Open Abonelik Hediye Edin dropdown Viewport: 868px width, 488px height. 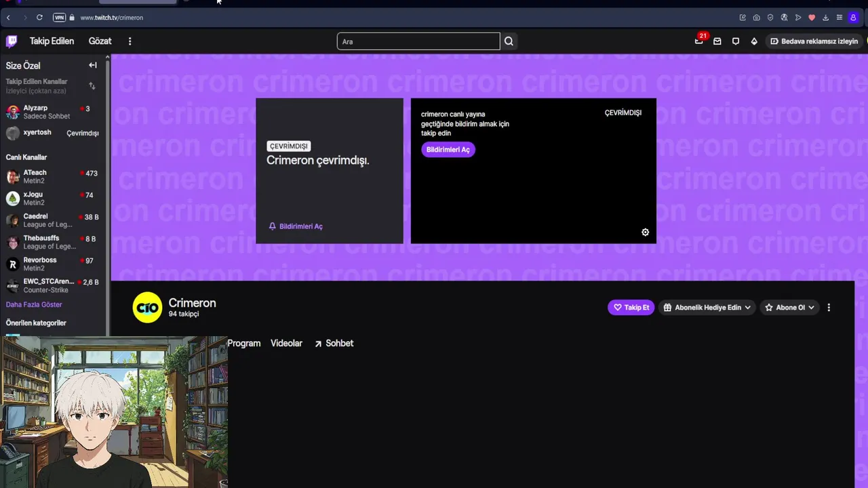tap(707, 308)
